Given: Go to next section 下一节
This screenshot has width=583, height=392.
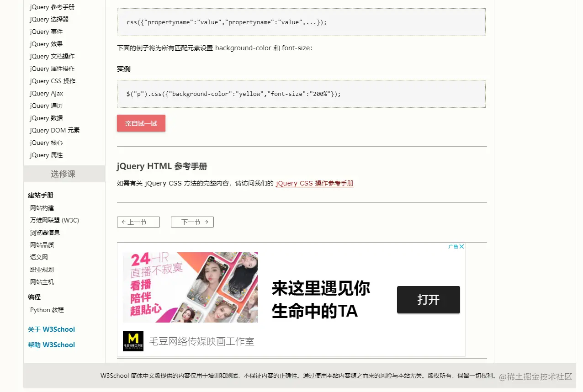Looking at the screenshot, I should tap(192, 222).
